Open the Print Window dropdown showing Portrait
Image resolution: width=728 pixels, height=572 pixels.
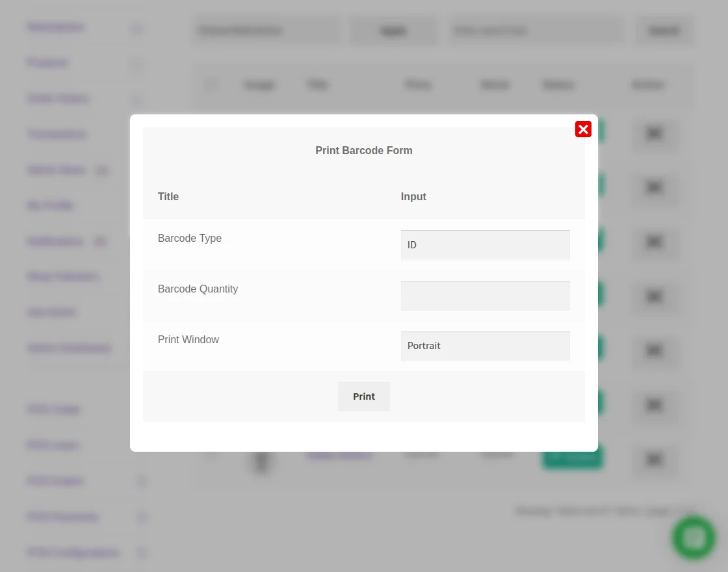tap(485, 346)
